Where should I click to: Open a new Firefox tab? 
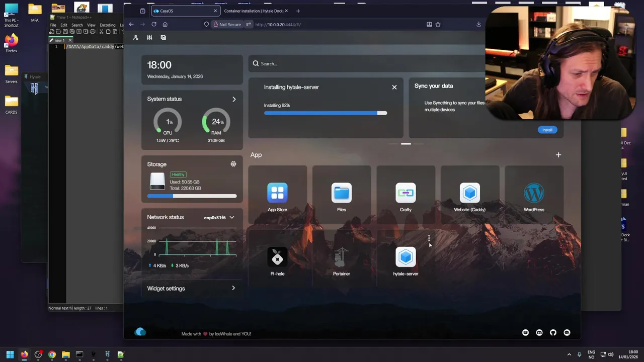point(298,11)
